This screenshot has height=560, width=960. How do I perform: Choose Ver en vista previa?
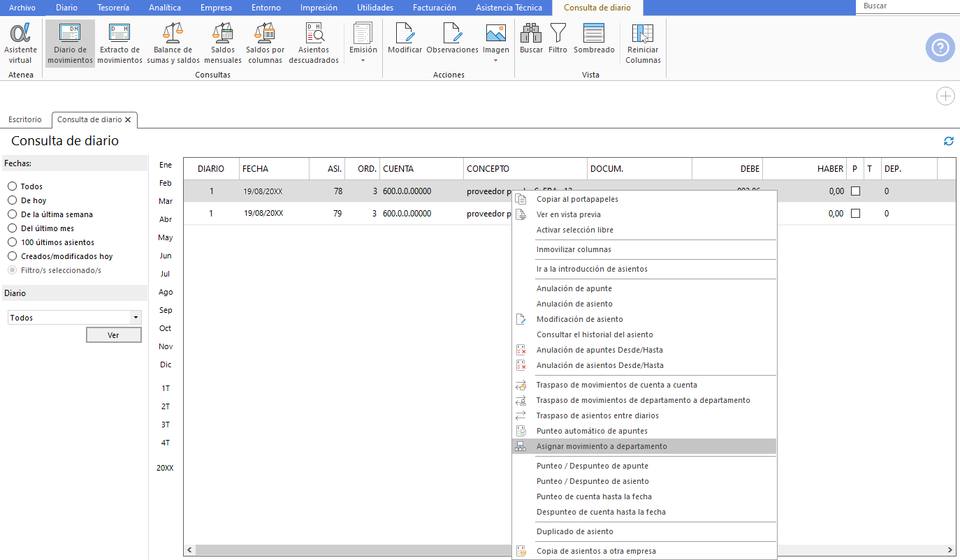(x=643, y=214)
